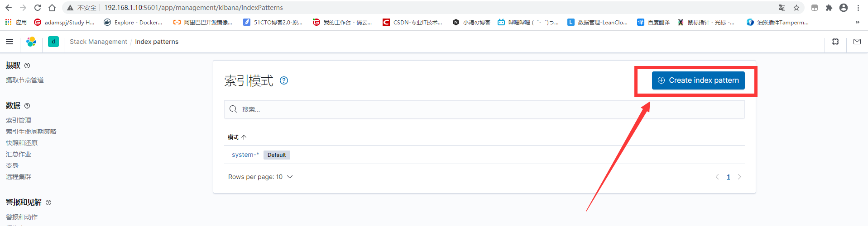Go forward in browser history
Image resolution: width=868 pixels, height=226 pixels.
click(x=23, y=8)
